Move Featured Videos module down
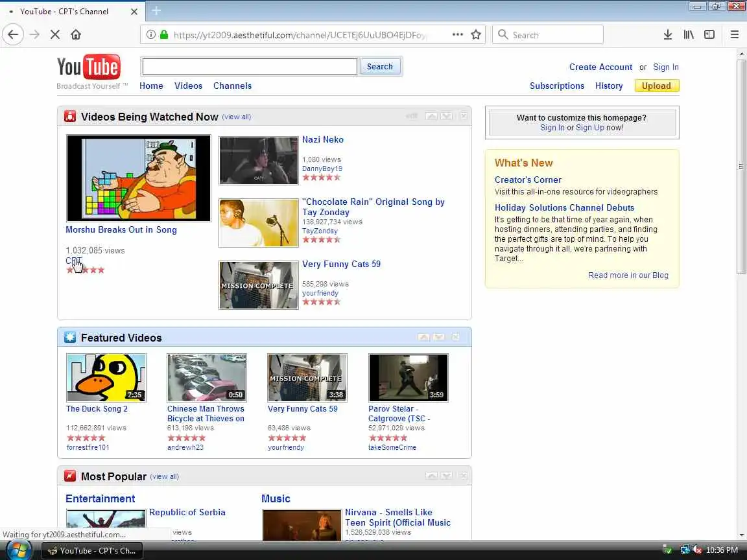This screenshot has height=560, width=747. 439,337
